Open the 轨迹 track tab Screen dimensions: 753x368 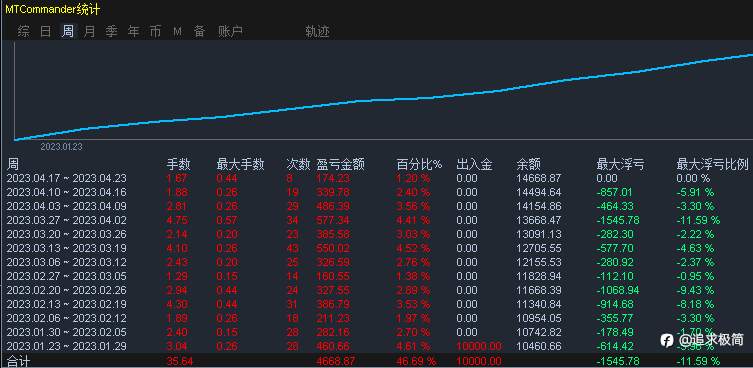tap(317, 32)
